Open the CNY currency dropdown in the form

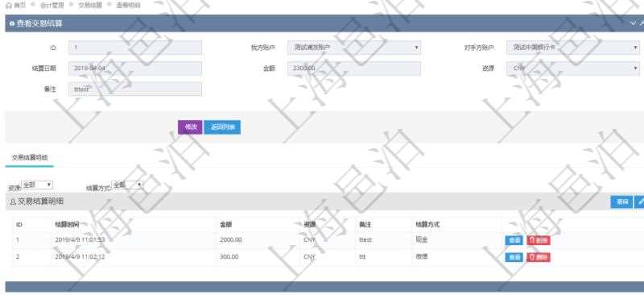click(573, 69)
